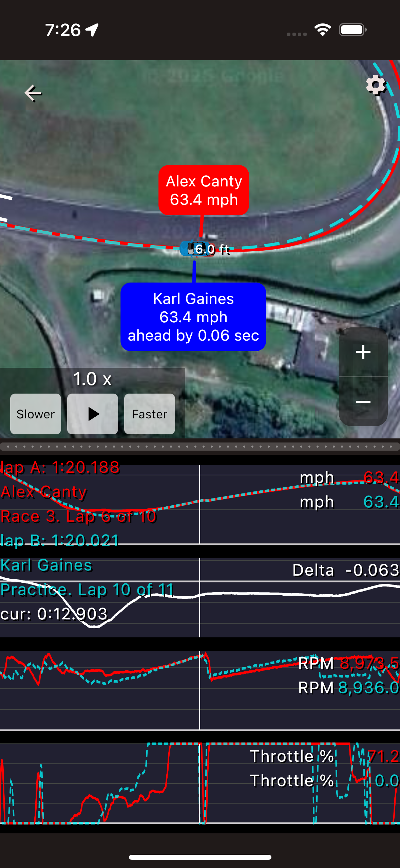Tap 'Race 3. Lap 6 of 10' label
The height and width of the screenshot is (868, 400).
tap(78, 517)
